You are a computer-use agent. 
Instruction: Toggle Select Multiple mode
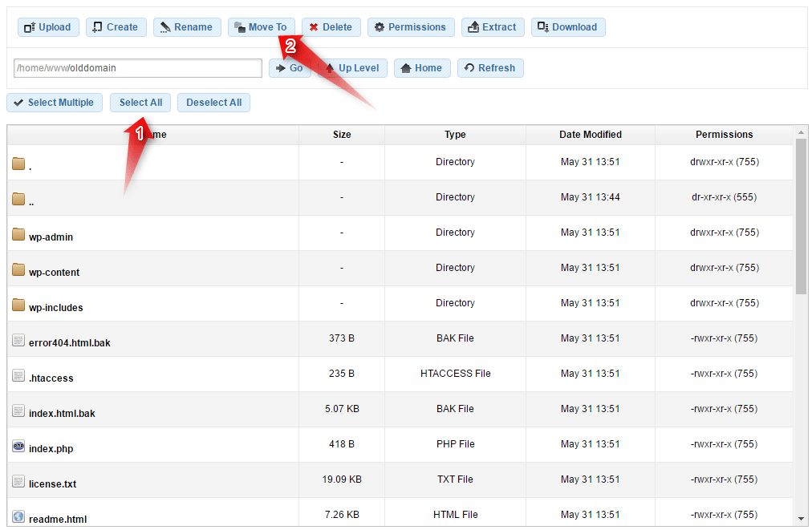[x=54, y=103]
